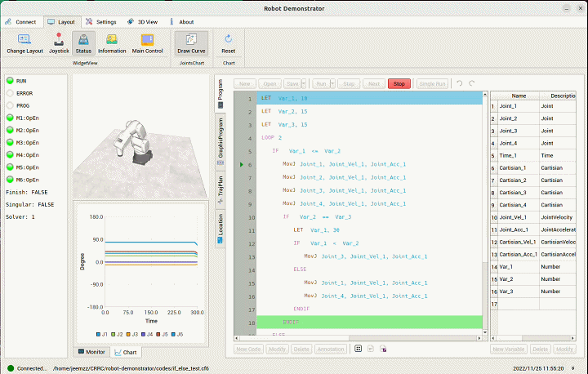Click the Modify variable button
Screen dimensions: 588x374
(x=564, y=349)
